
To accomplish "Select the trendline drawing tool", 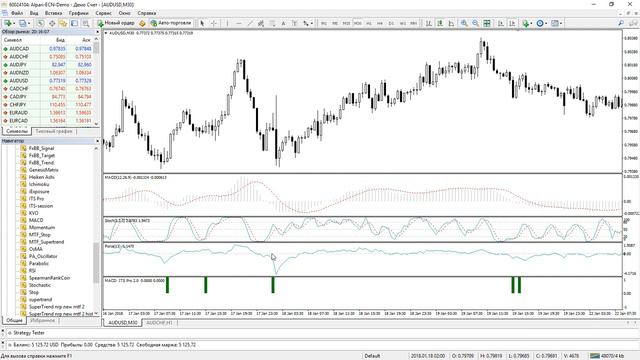I will coord(250,23).
